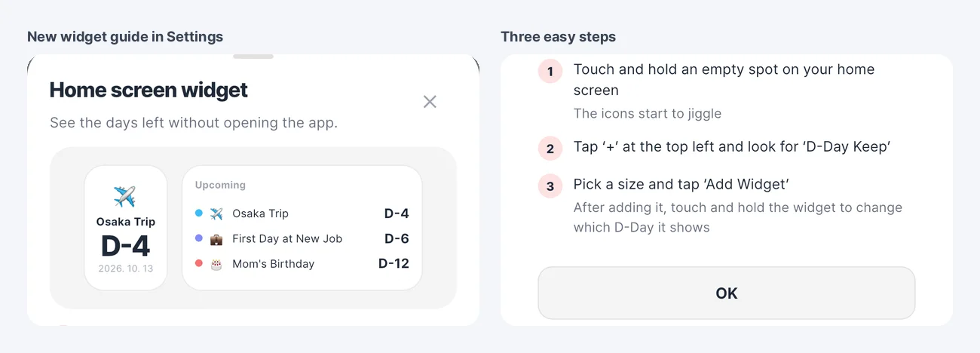Screen dimensions: 980x353
Task: Click the First Day at New Job row
Action: 302,239
